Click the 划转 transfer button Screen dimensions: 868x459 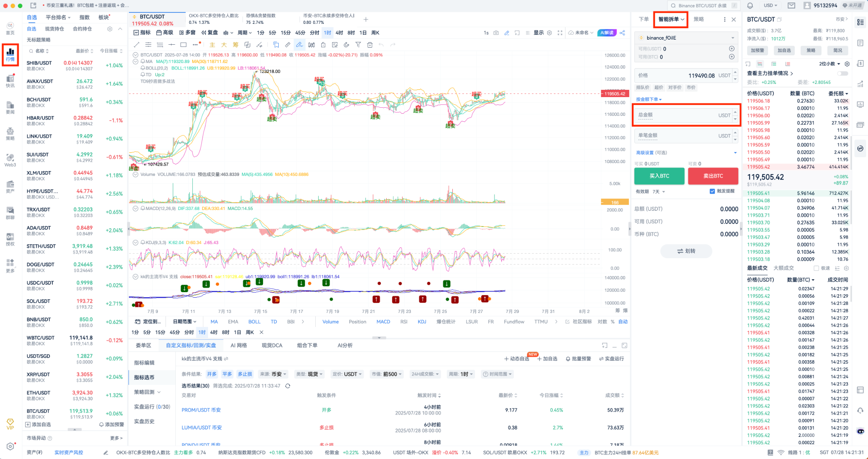[686, 251]
